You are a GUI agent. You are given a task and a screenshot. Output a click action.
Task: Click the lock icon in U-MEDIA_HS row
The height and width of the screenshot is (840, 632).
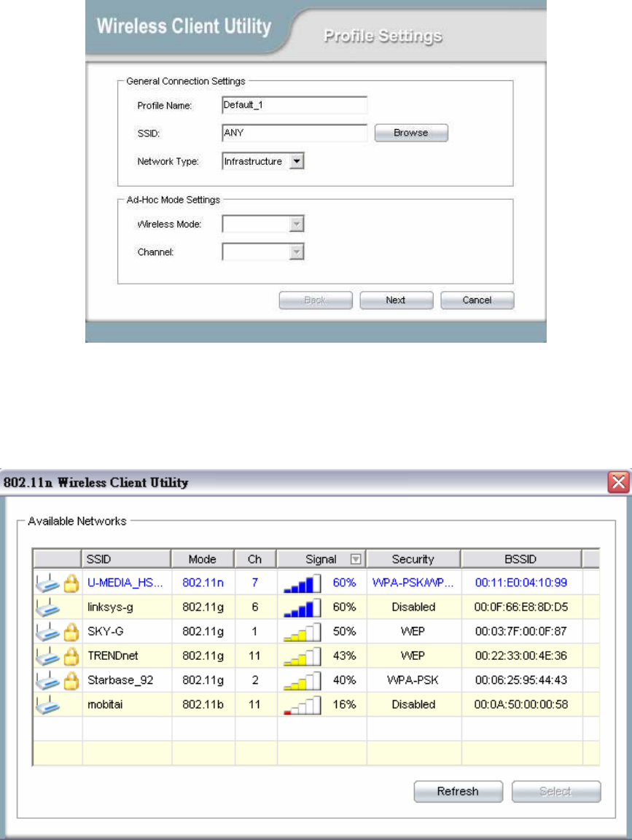(x=71, y=583)
